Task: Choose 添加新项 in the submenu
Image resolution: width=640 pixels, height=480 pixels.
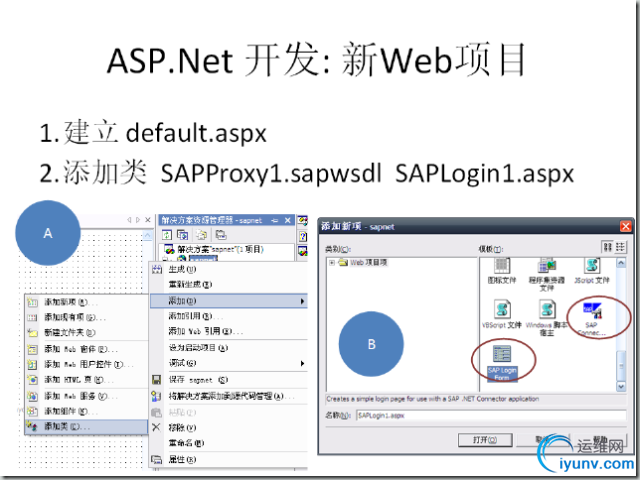Action: point(86,302)
